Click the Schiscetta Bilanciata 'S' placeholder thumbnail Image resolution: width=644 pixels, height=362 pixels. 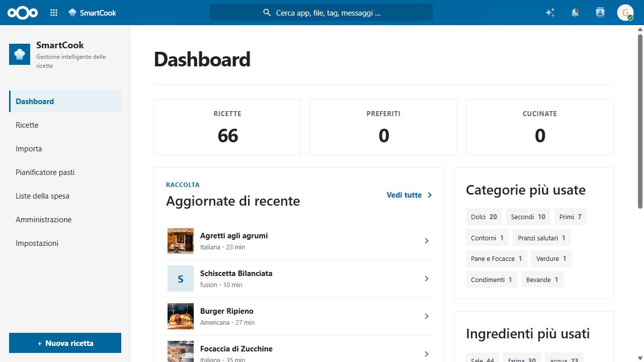(181, 279)
